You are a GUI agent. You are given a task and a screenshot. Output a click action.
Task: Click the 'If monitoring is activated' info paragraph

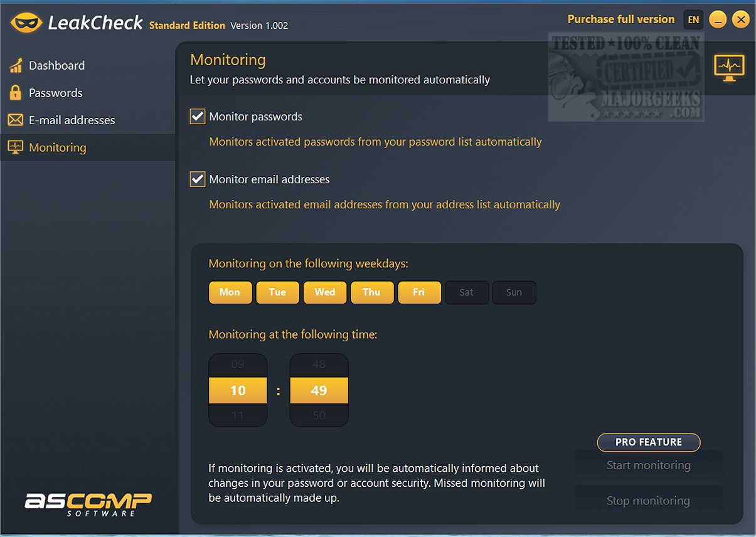tap(376, 484)
